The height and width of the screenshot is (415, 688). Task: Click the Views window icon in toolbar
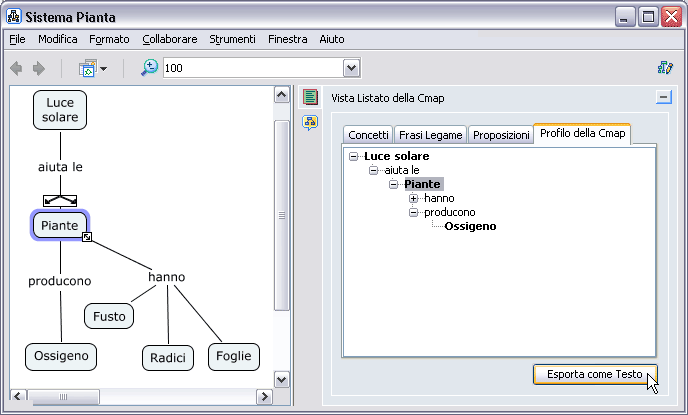(88, 68)
